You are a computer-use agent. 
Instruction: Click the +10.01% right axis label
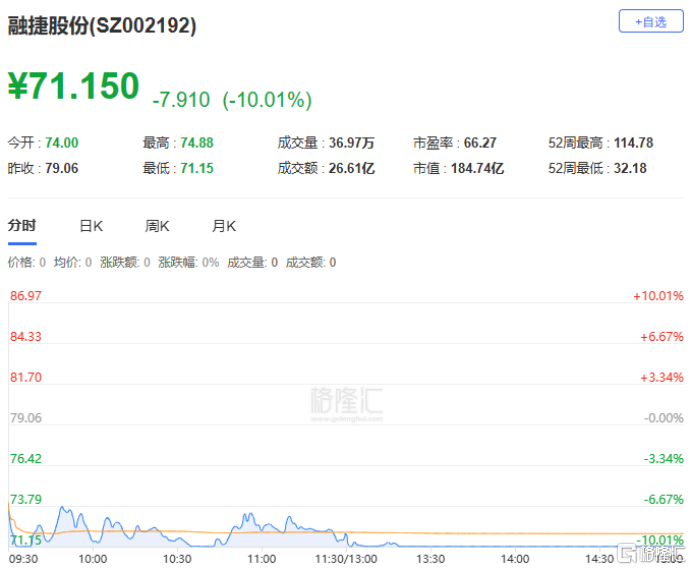coord(658,296)
